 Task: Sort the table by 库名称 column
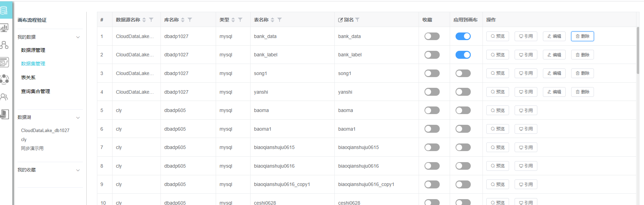(183, 20)
